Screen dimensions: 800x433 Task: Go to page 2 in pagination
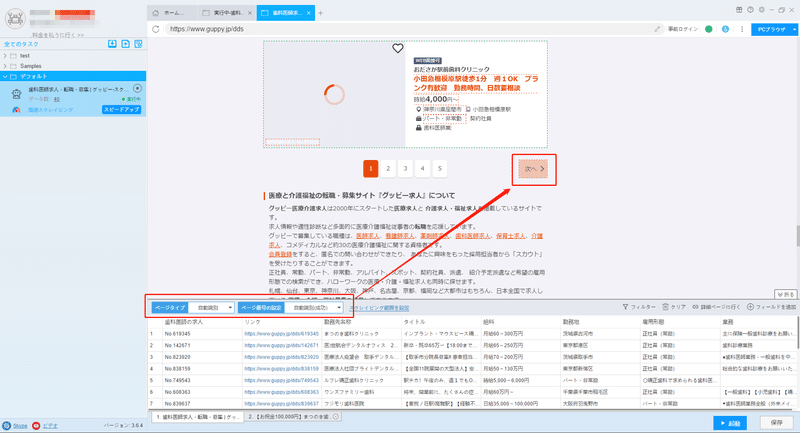tap(388, 169)
